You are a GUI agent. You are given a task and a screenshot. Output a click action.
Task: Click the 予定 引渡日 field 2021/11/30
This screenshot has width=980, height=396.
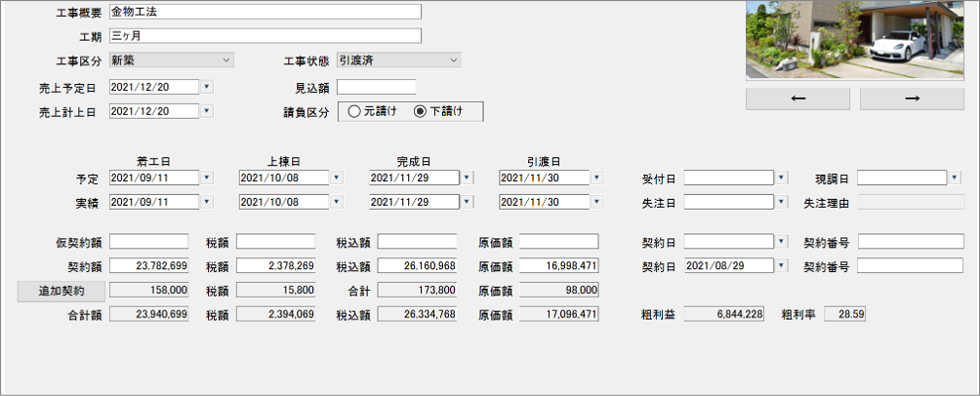545,178
